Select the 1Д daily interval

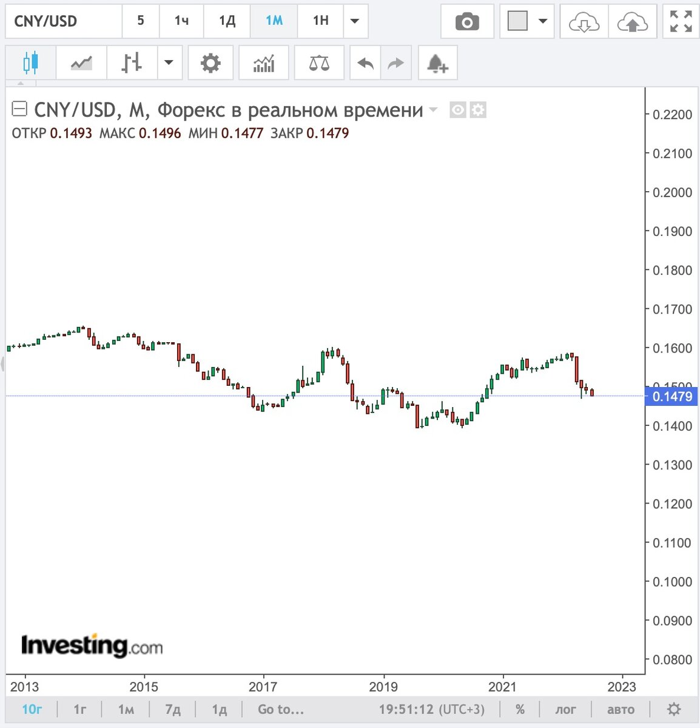[x=227, y=21]
